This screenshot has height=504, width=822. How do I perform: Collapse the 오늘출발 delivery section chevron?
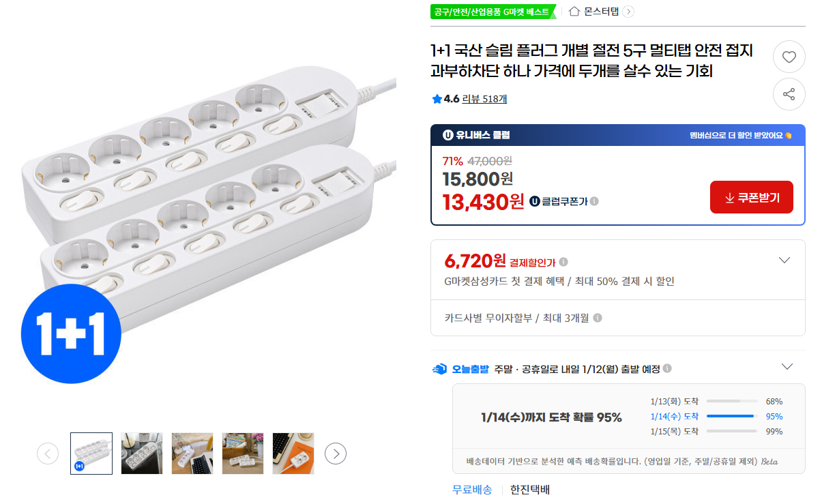pyautogui.click(x=787, y=366)
